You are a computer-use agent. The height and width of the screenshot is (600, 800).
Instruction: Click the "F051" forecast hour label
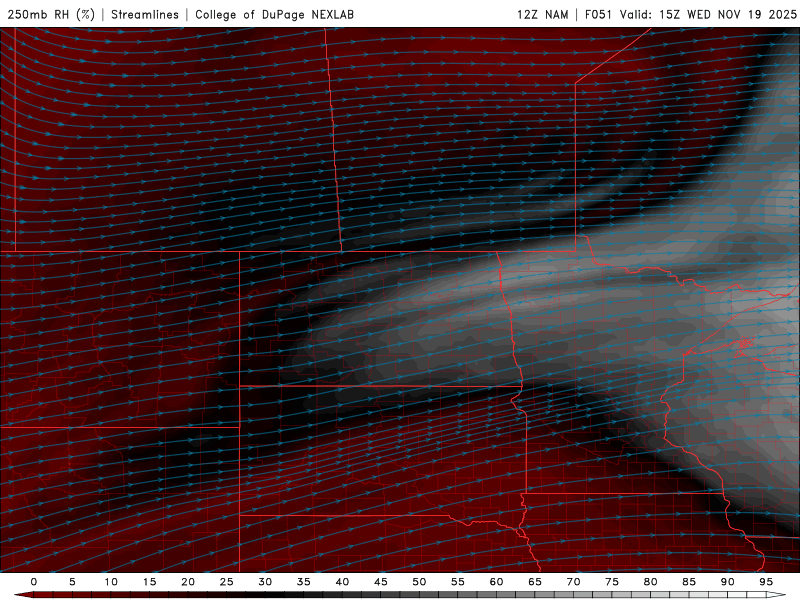point(598,14)
